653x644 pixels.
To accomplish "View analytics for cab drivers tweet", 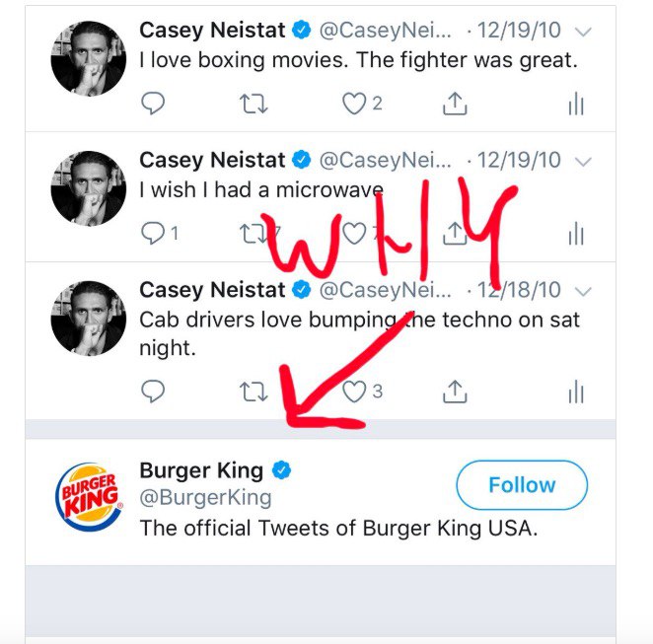I will pyautogui.click(x=576, y=392).
